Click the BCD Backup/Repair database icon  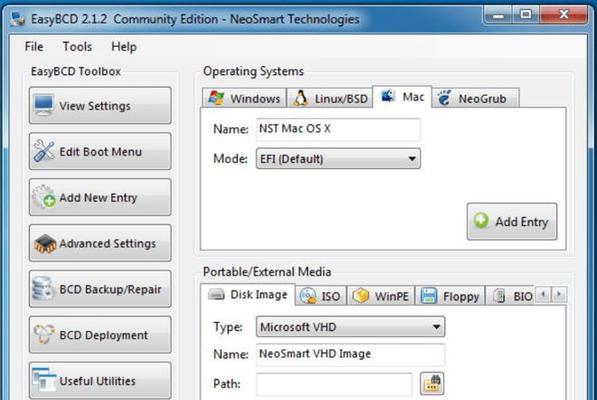pyautogui.click(x=43, y=289)
